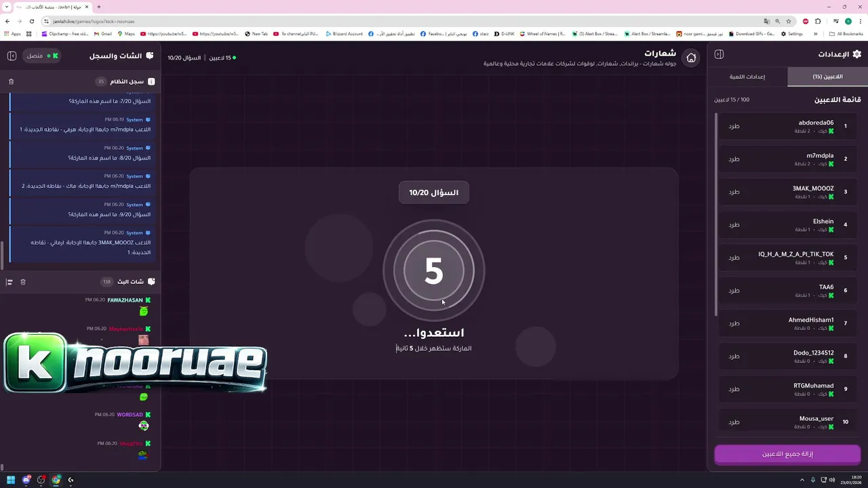Open the Clipchamp bookmark
Image resolution: width=868 pixels, height=488 pixels.
[65, 33]
